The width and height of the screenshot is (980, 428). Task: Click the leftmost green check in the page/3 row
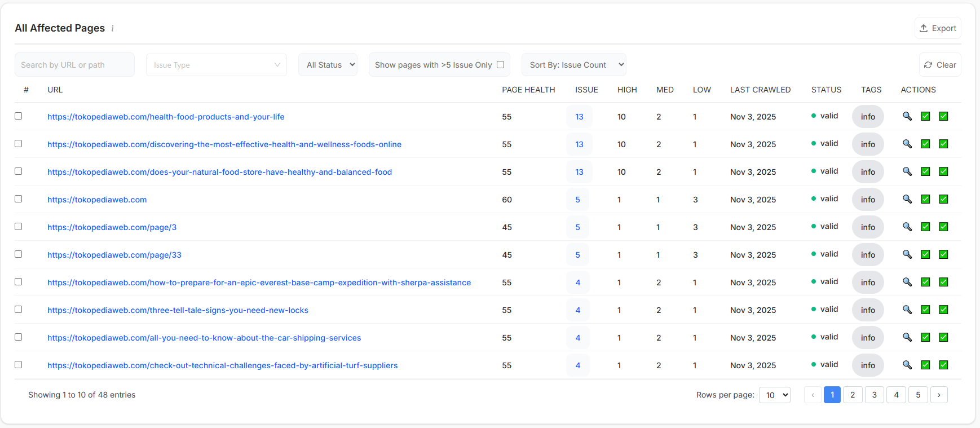[x=925, y=227]
